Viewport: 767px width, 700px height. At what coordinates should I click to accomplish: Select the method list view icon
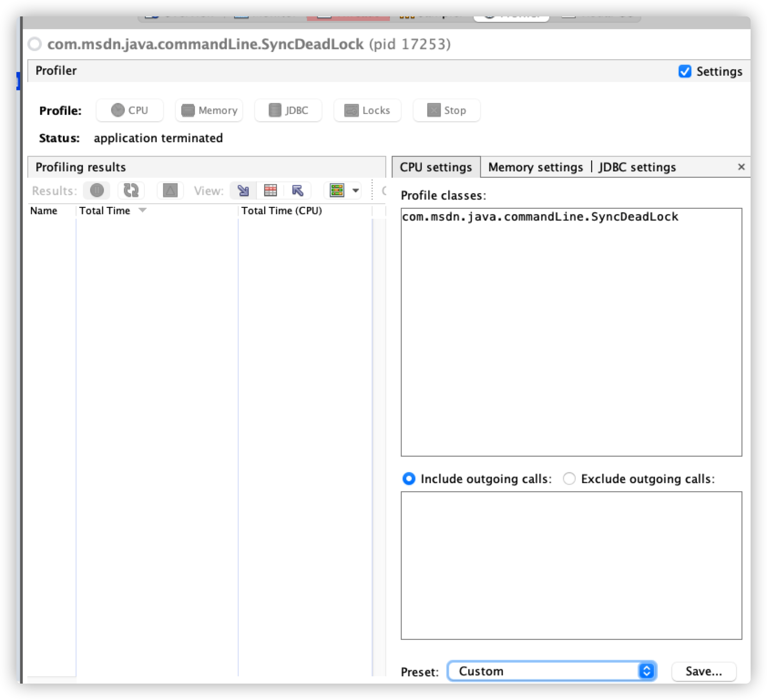(x=271, y=190)
